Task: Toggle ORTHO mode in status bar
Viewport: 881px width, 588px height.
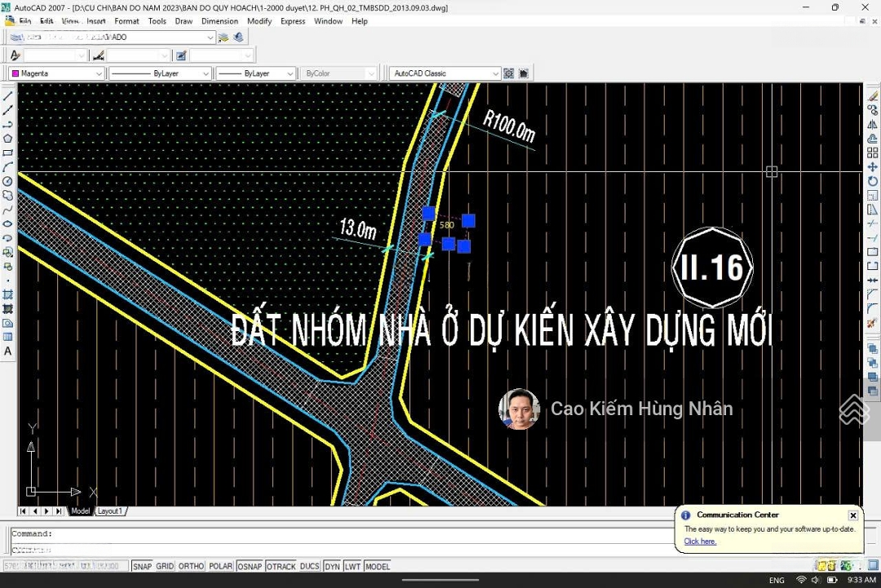Action: click(191, 566)
